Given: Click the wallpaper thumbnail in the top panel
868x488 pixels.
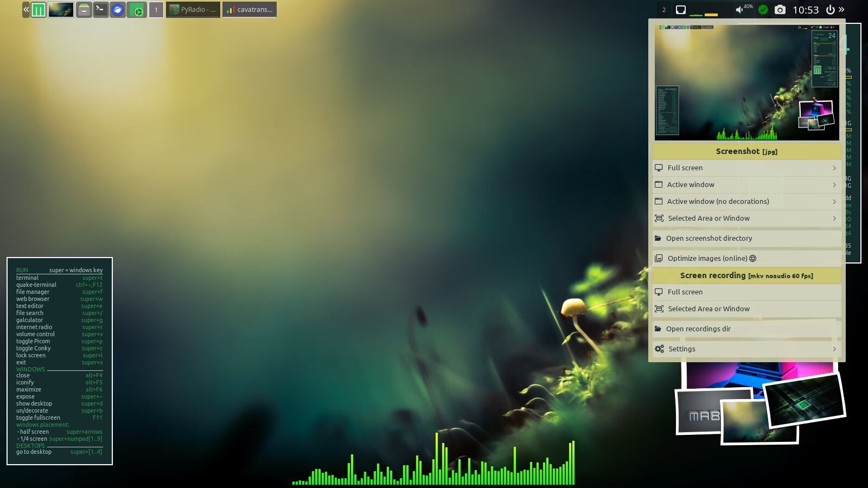Looking at the screenshot, I should click(61, 10).
